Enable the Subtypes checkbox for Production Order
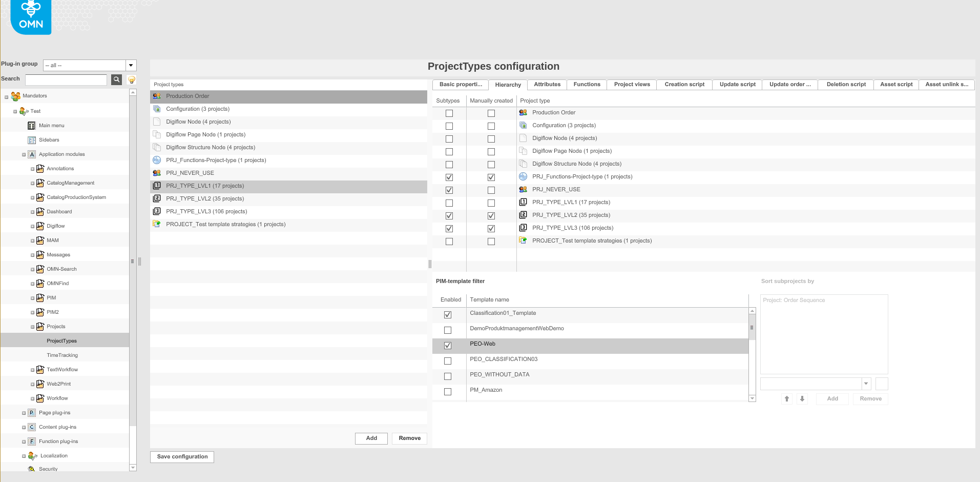This screenshot has width=980, height=482. [x=449, y=113]
